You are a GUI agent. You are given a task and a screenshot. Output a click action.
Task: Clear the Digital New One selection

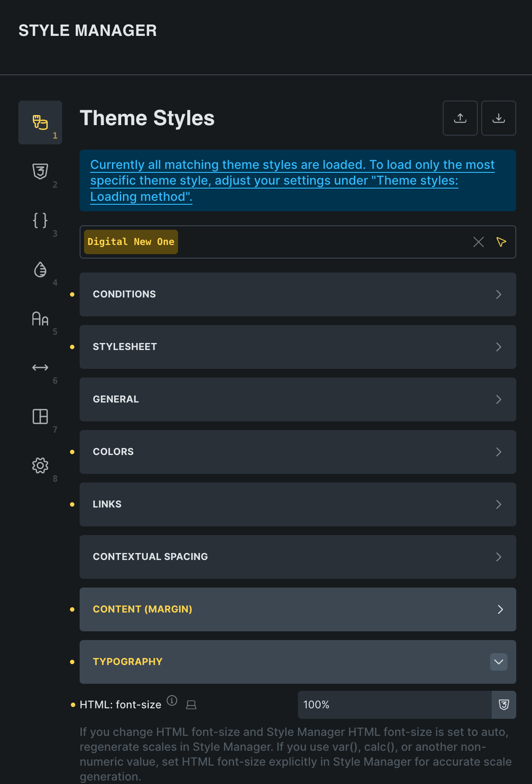pos(479,242)
